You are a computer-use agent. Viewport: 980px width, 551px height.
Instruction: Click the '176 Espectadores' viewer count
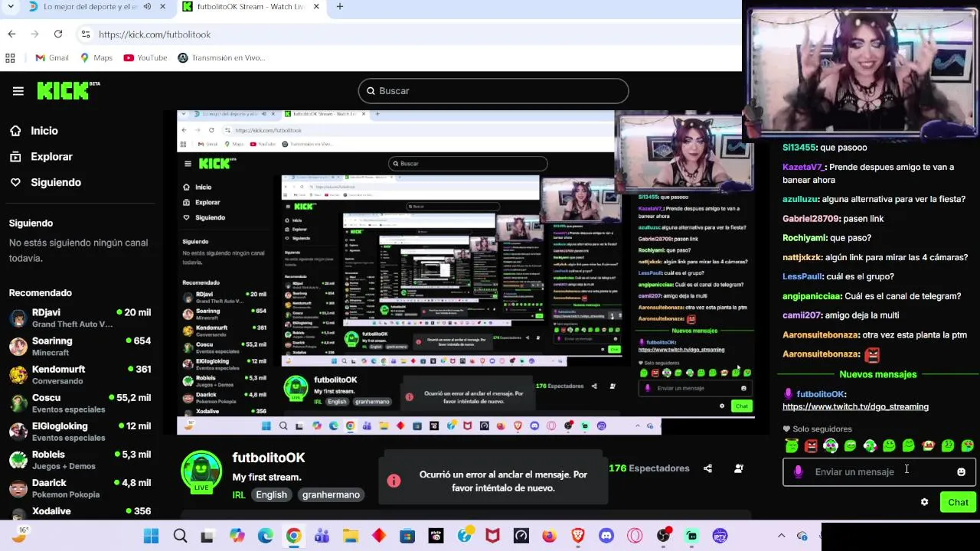click(649, 468)
